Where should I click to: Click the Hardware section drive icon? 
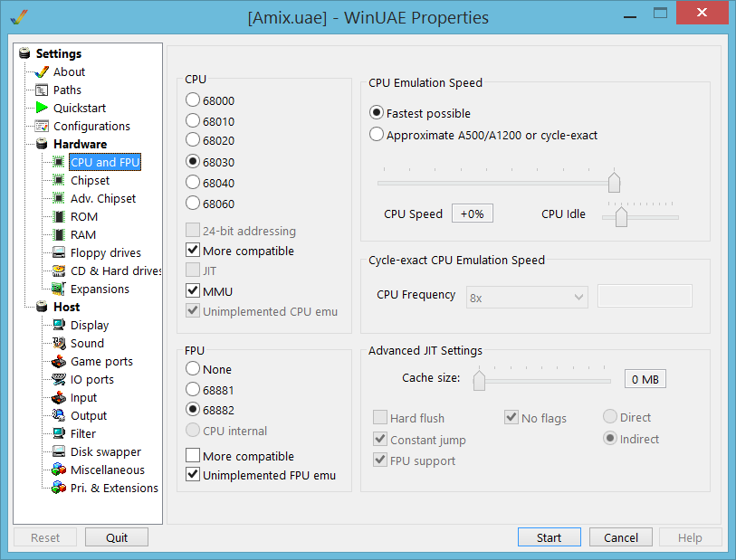[42, 144]
